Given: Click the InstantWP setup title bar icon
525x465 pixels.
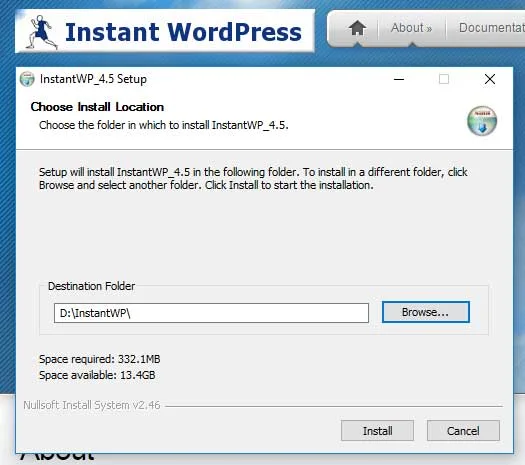Looking at the screenshot, I should click(x=27, y=79).
